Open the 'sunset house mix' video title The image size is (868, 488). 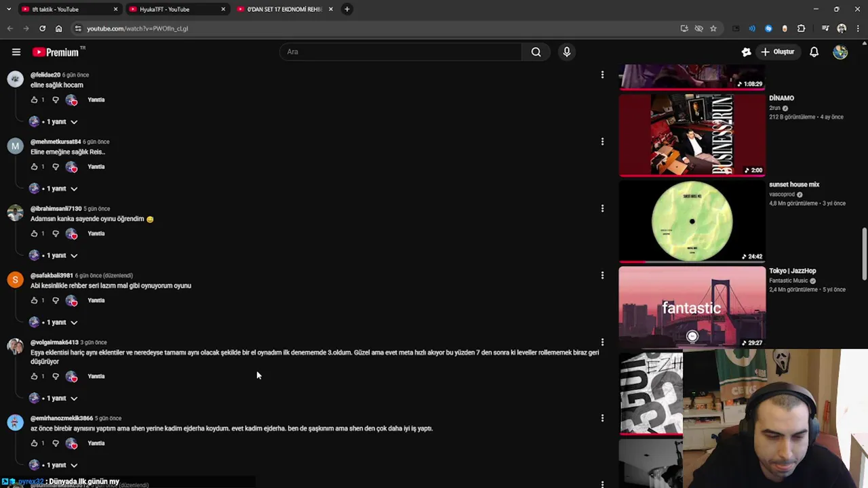[794, 184]
